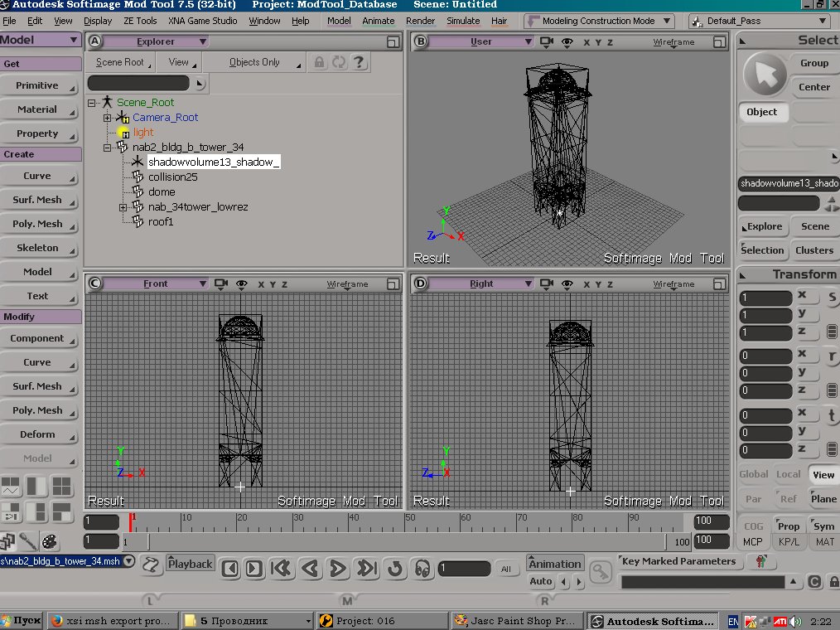Click the red timeline playhead marker
Image resolution: width=840 pixels, height=630 pixels.
point(131,522)
